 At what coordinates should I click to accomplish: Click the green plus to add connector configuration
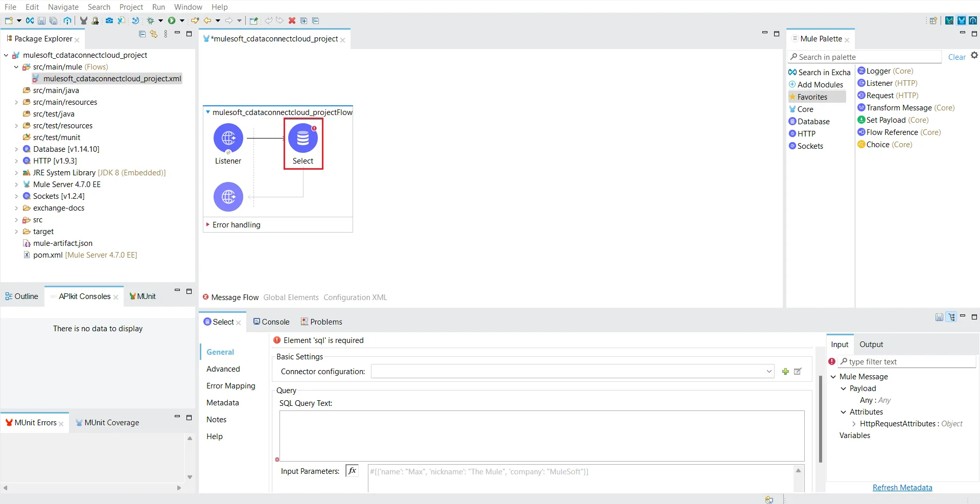click(x=785, y=372)
